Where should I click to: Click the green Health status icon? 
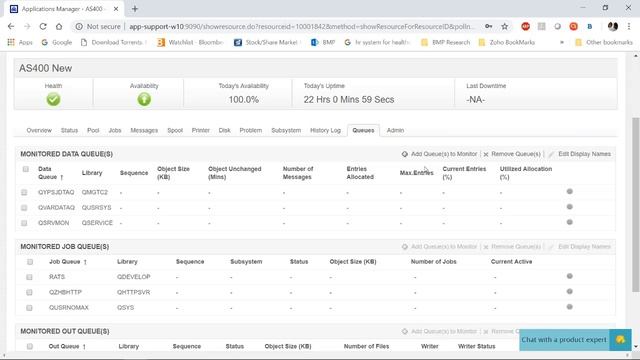tap(53, 99)
